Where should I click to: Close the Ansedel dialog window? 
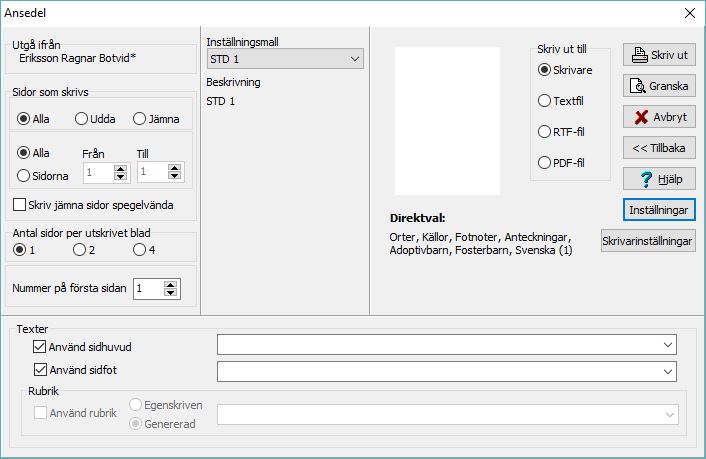(689, 13)
